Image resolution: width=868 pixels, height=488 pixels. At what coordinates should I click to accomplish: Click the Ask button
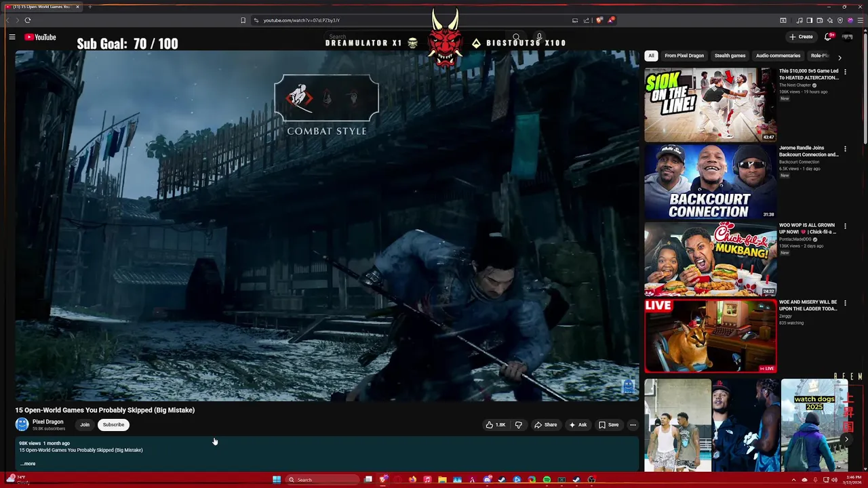[x=578, y=425]
